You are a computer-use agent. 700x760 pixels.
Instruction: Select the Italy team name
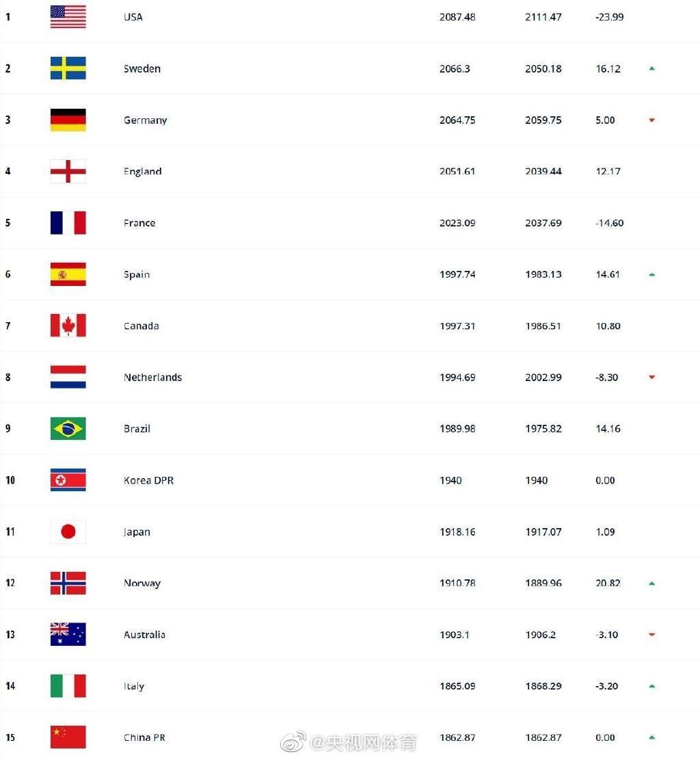(x=134, y=686)
